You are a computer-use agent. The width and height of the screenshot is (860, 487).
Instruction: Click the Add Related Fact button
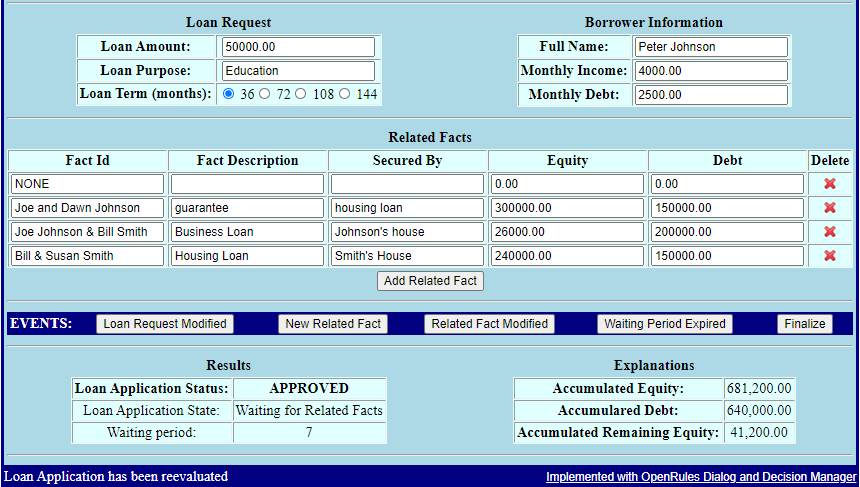point(430,281)
